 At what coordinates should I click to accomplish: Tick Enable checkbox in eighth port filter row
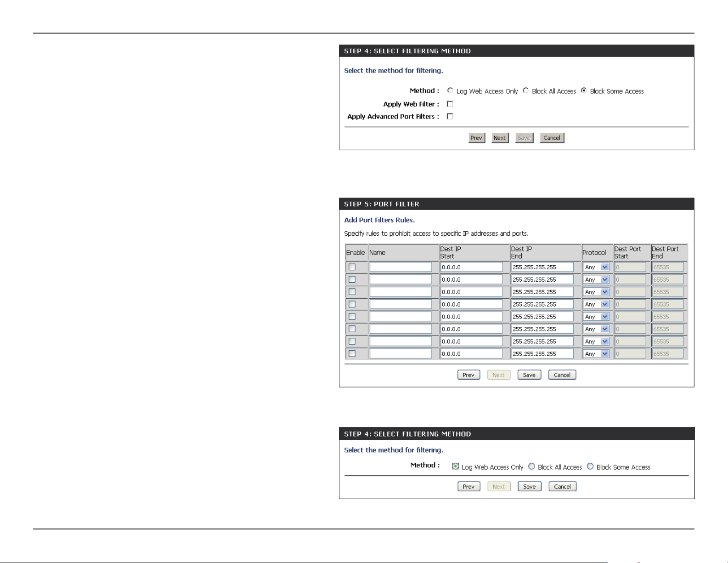click(x=352, y=354)
